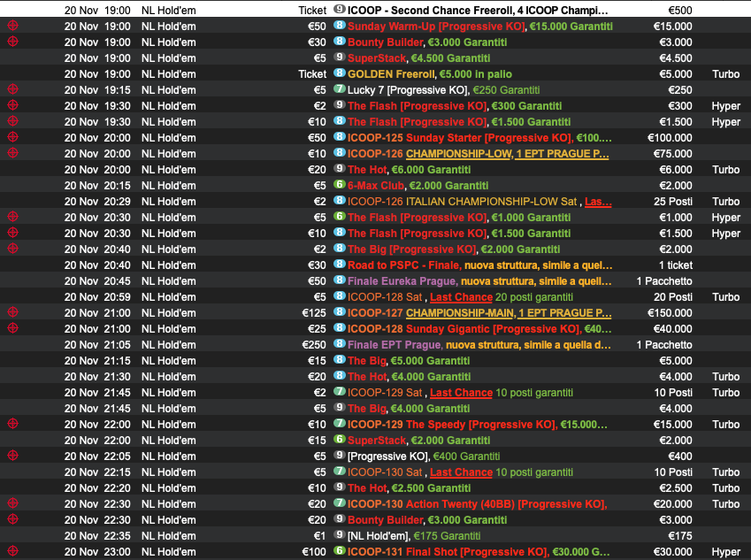Click the Ticket buy-in on ICOOP Second Chance Freeroll
The width and height of the screenshot is (751, 560).
click(312, 11)
